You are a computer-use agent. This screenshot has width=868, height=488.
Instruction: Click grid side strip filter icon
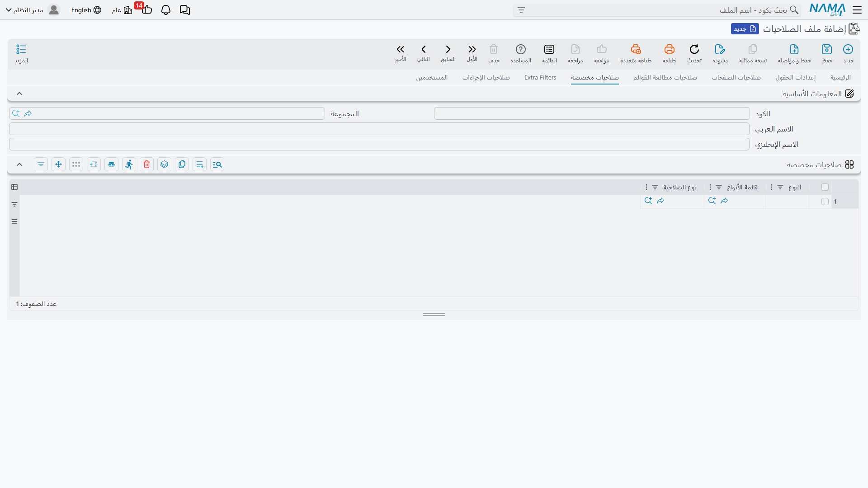coord(14,204)
